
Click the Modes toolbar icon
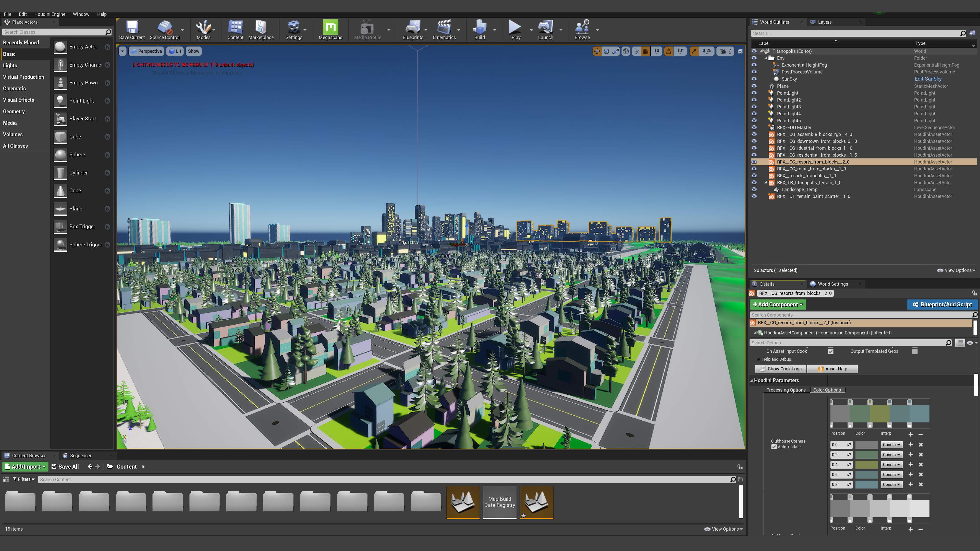203,30
